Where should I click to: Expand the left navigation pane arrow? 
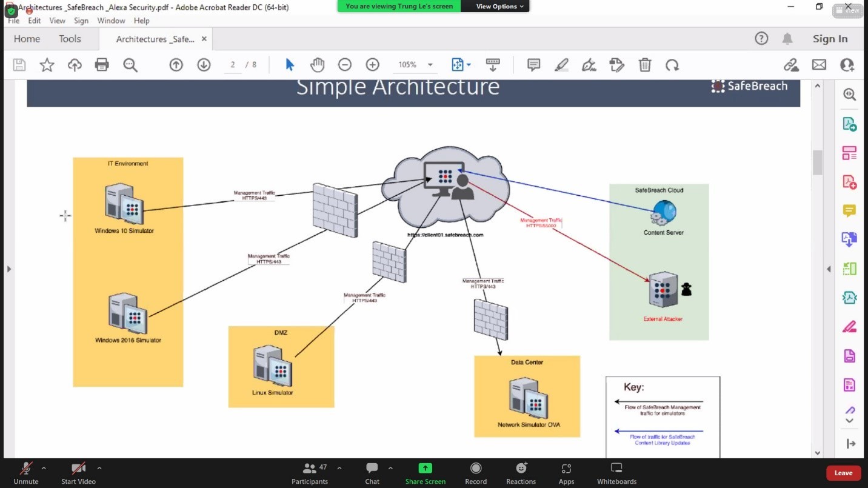8,269
